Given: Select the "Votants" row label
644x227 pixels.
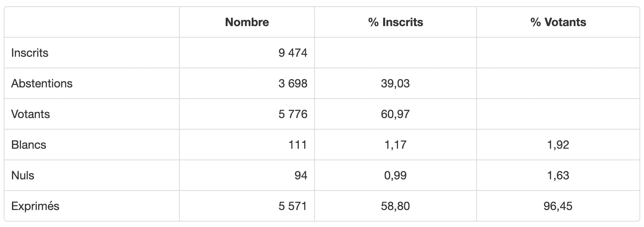Looking at the screenshot, I should point(31,114).
